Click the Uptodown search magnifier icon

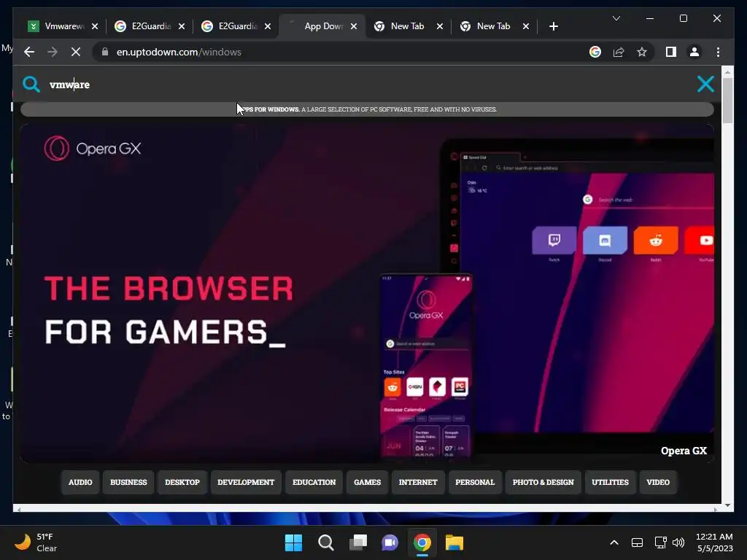click(31, 85)
